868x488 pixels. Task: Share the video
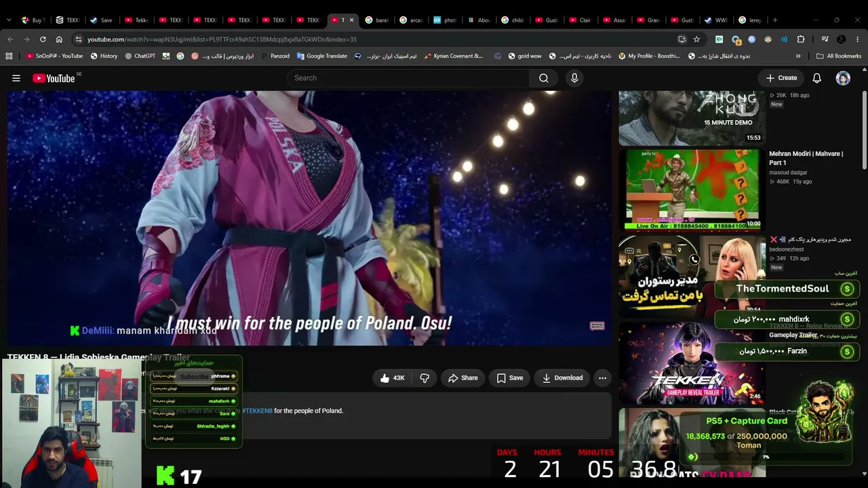point(463,378)
